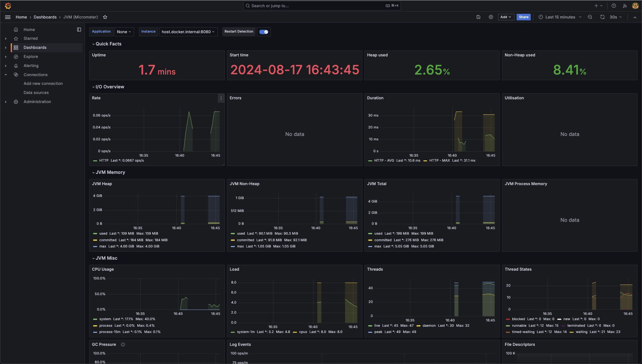
Task: Click the save dashboard icon
Action: tap(478, 17)
